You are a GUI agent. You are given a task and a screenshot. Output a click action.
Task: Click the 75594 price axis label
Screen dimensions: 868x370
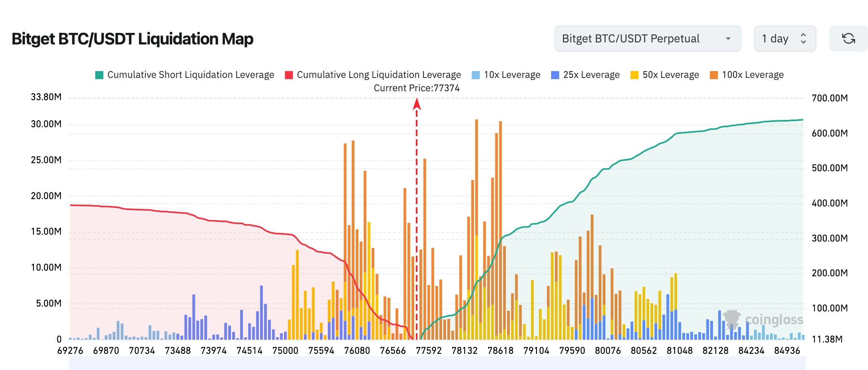tap(321, 351)
